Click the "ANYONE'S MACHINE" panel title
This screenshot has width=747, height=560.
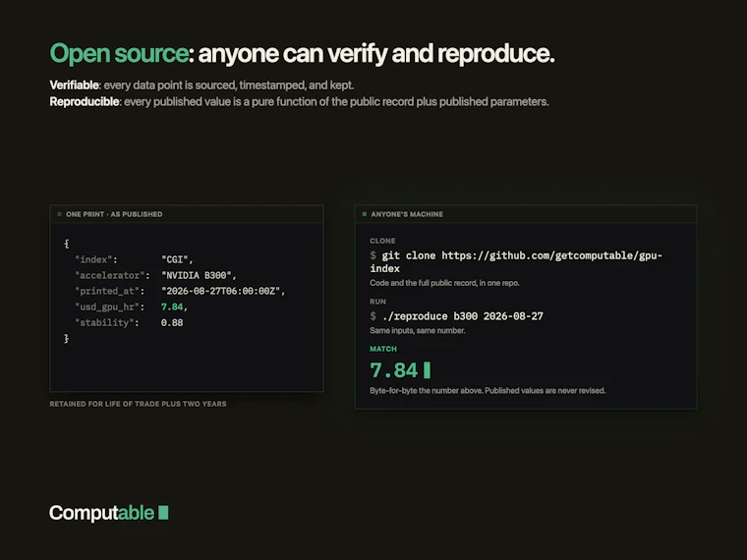pyautogui.click(x=407, y=214)
